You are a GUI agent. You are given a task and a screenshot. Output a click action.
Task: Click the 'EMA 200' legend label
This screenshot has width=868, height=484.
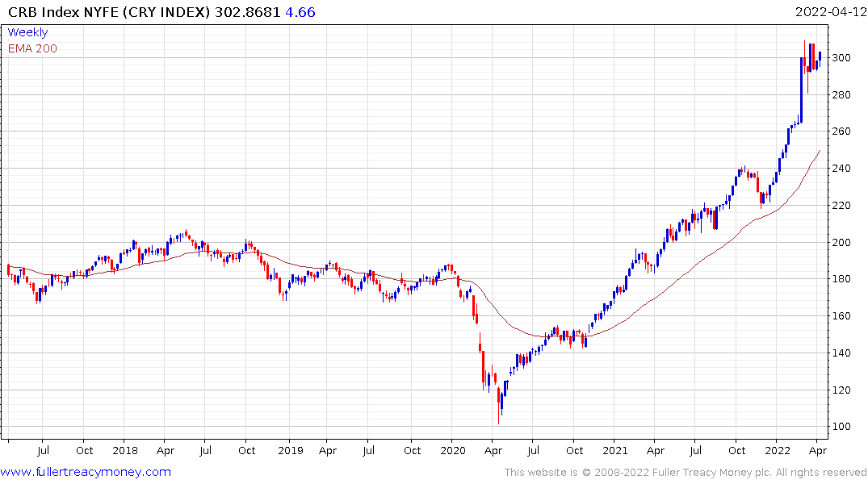coord(32,48)
